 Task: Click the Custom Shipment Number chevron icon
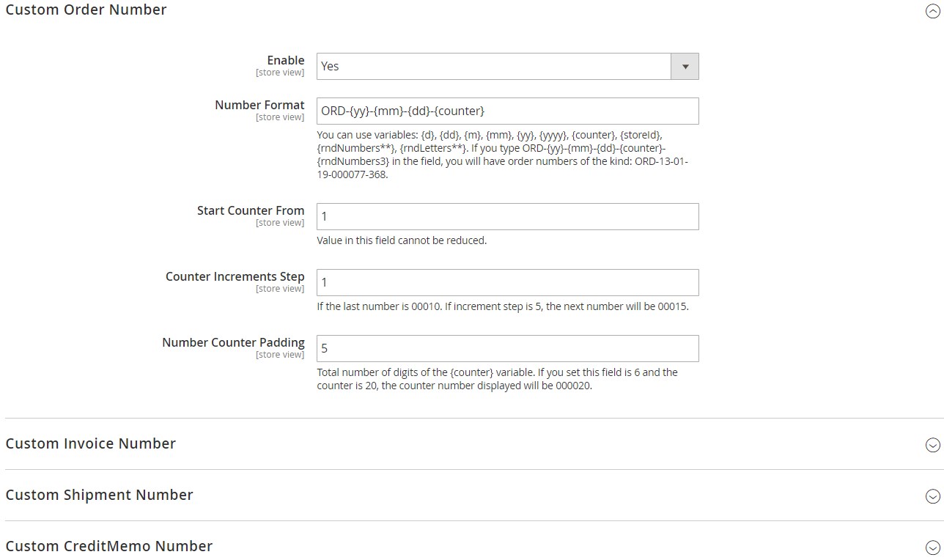coord(932,496)
